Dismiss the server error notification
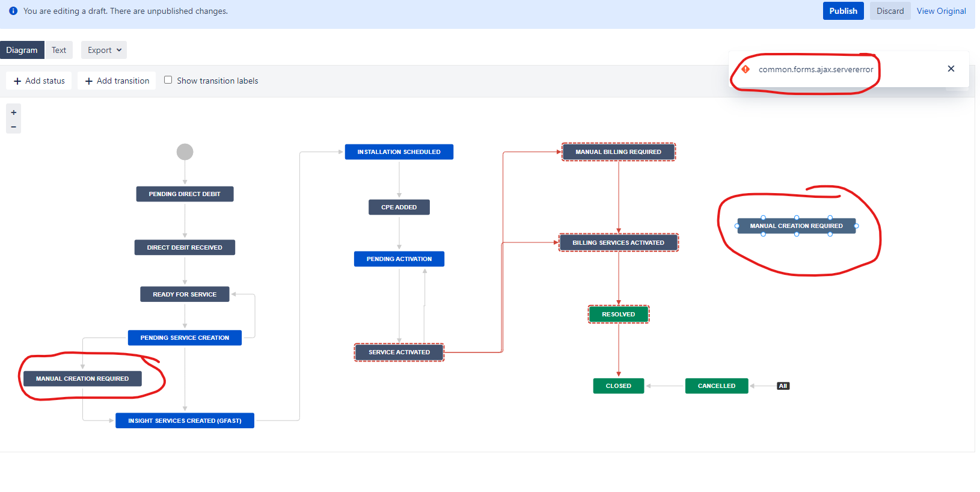Screen dimensions: 980x492 [951, 69]
